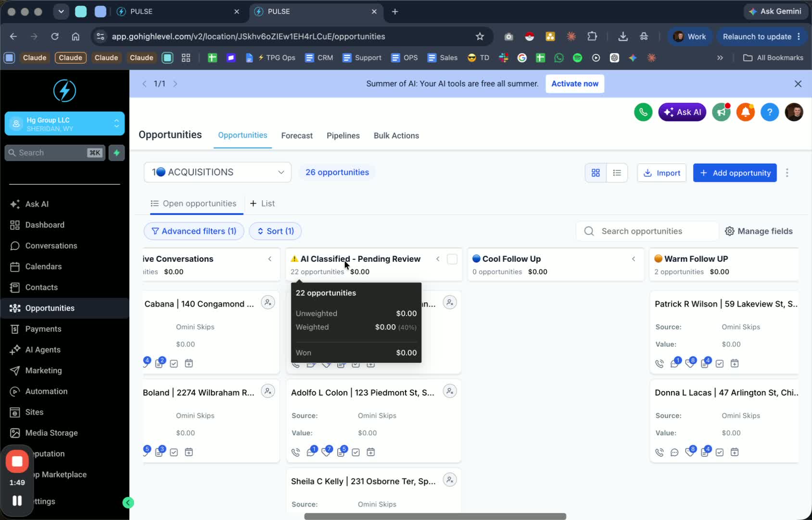The width and height of the screenshot is (812, 520).
Task: Open the All Bookmarks folder
Action: [773, 58]
